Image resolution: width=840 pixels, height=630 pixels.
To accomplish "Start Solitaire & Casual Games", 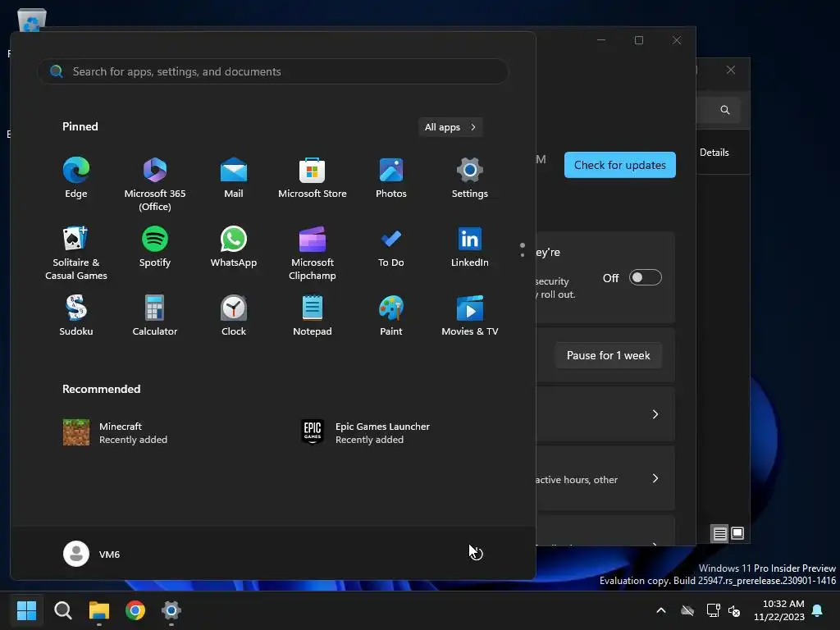I will 76,253.
